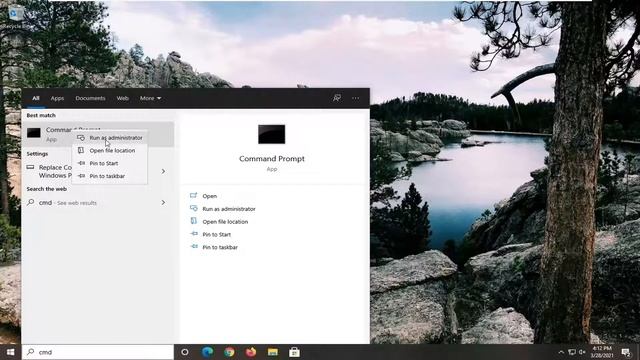Click the Command Prompt best match icon
Image resolution: width=640 pixels, height=360 pixels.
(x=34, y=133)
